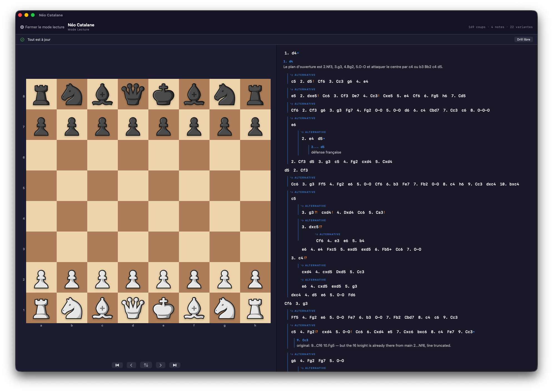Select the black queen on d8
Image resolution: width=553 pixels, height=392 pixels.
(133, 94)
